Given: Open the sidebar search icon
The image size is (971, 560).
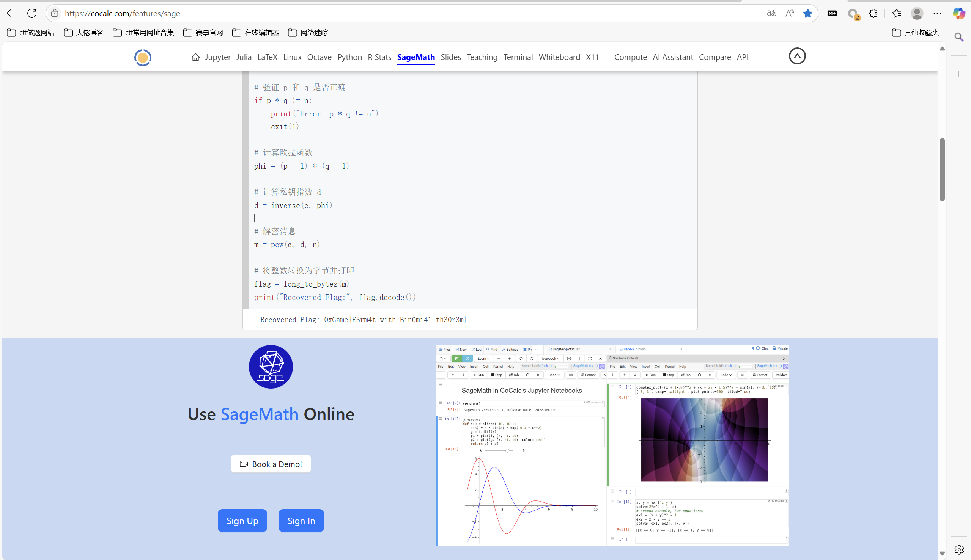Looking at the screenshot, I should 959,37.
